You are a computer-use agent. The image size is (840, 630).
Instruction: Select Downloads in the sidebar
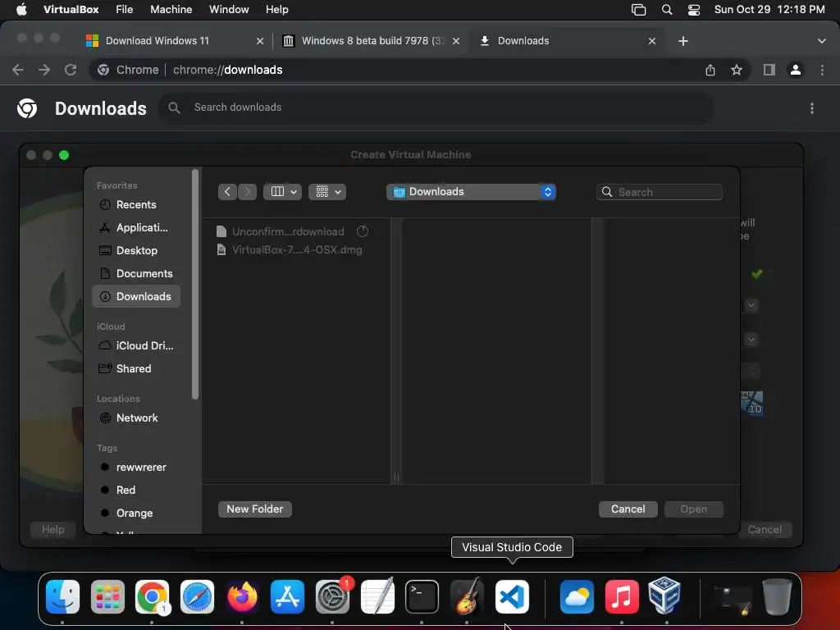(136, 297)
